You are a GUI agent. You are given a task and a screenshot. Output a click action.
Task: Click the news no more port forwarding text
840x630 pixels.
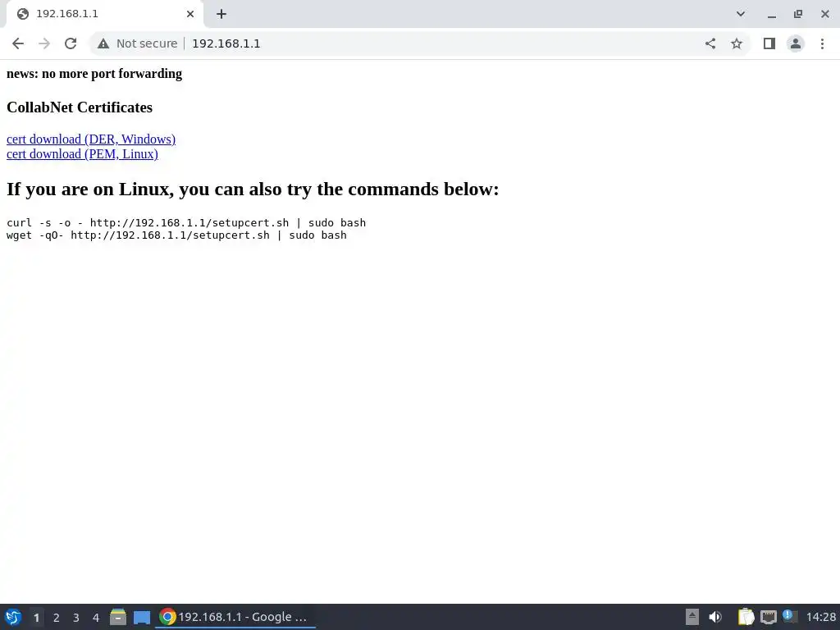[94, 73]
